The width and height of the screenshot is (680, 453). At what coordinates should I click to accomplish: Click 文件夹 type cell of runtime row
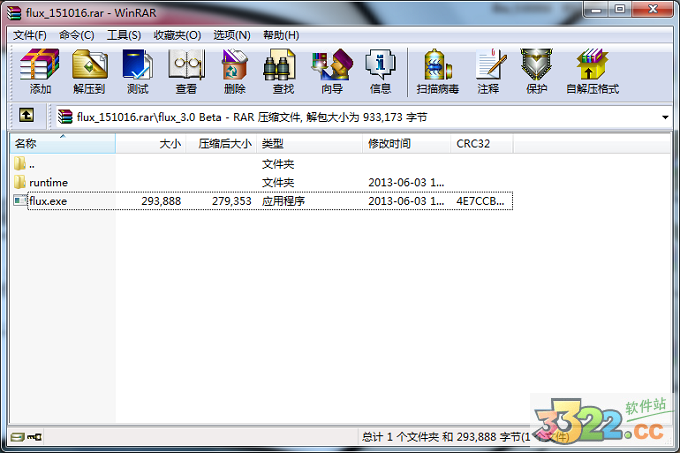click(x=278, y=183)
